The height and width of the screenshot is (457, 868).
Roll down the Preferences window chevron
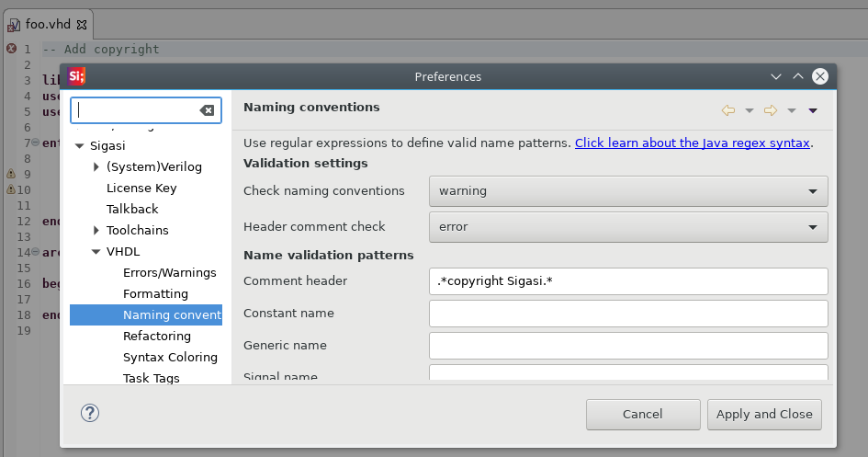(776, 76)
